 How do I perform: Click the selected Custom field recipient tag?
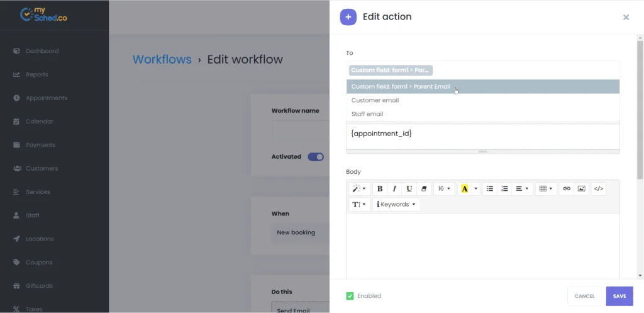pyautogui.click(x=391, y=71)
